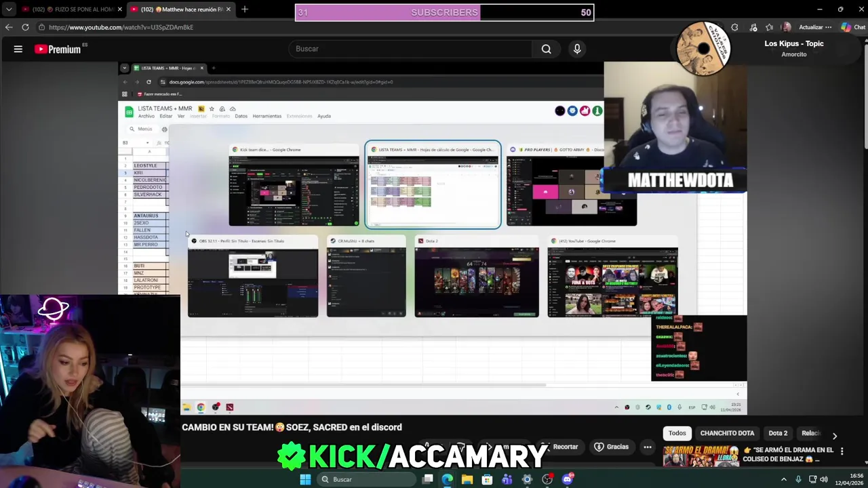The image size is (868, 488).
Task: Open the Archivo menu in Sheets
Action: pyautogui.click(x=146, y=116)
